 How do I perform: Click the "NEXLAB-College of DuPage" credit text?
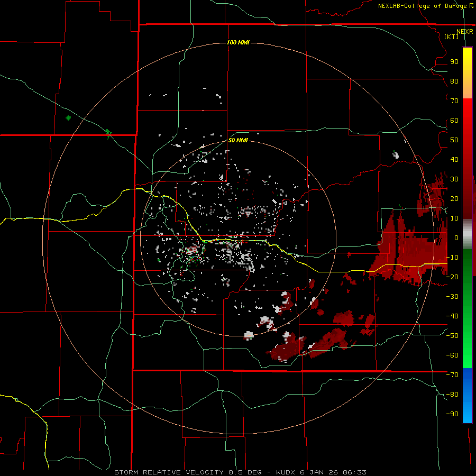click(x=423, y=6)
